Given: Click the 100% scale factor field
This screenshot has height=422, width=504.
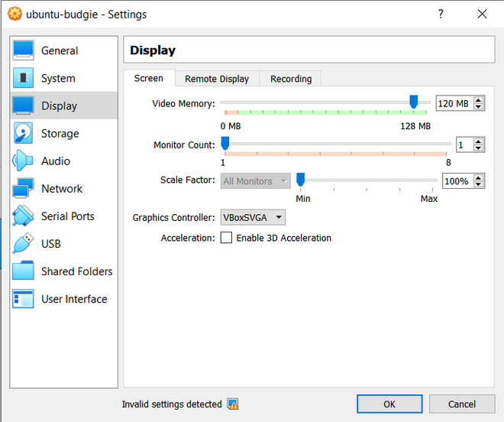Looking at the screenshot, I should pyautogui.click(x=458, y=181).
